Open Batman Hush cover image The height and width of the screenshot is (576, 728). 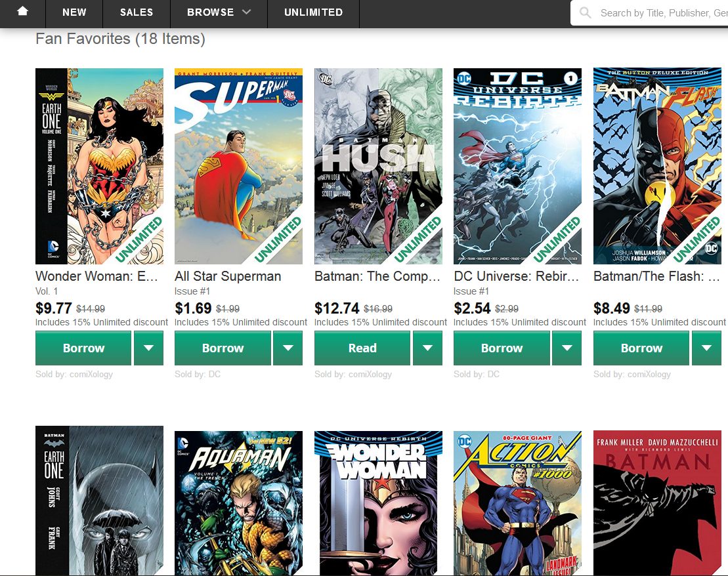(x=378, y=166)
